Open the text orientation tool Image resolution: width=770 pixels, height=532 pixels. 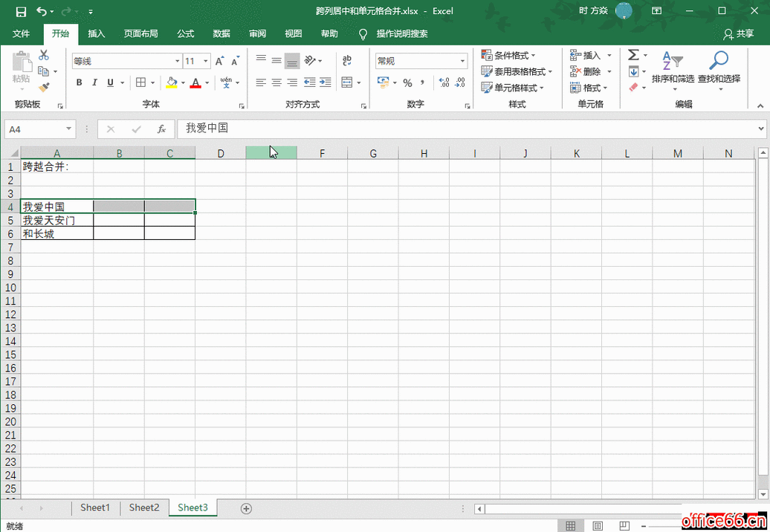click(311, 61)
